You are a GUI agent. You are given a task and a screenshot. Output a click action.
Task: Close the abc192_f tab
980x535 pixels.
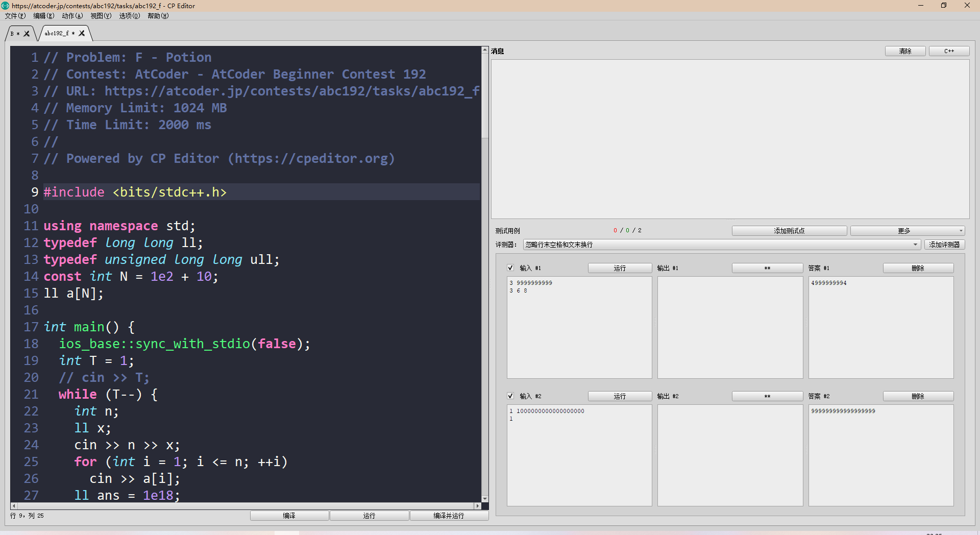(82, 33)
